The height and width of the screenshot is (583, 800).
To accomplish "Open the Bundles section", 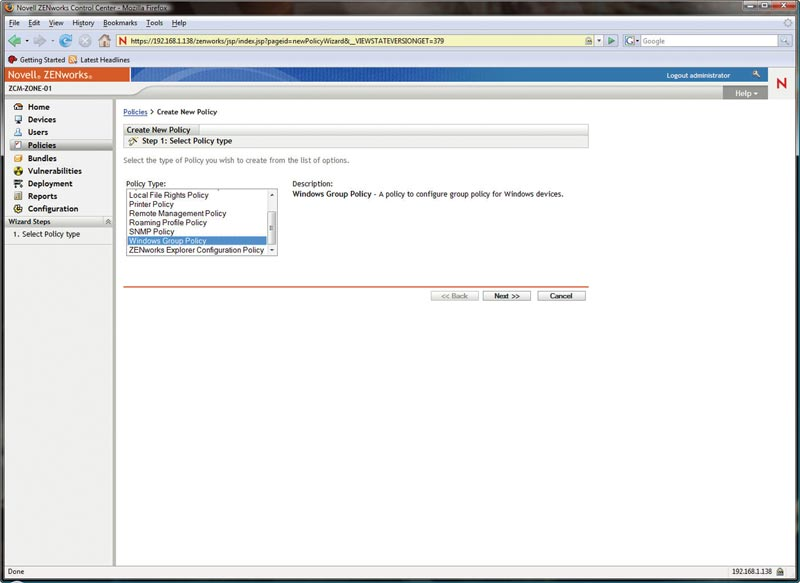I will 42,158.
